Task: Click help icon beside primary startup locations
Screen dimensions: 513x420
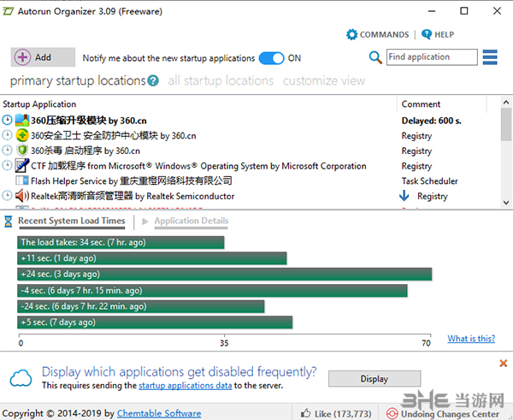Action: pyautogui.click(x=153, y=81)
